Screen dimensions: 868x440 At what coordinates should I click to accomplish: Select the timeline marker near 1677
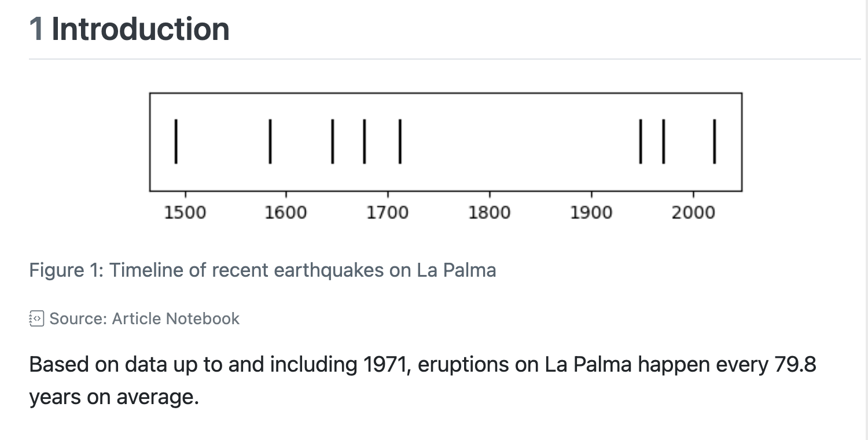[x=364, y=141]
